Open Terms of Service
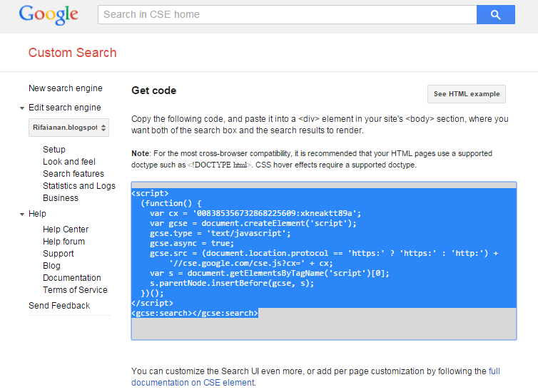The width and height of the screenshot is (538, 392). (x=75, y=290)
